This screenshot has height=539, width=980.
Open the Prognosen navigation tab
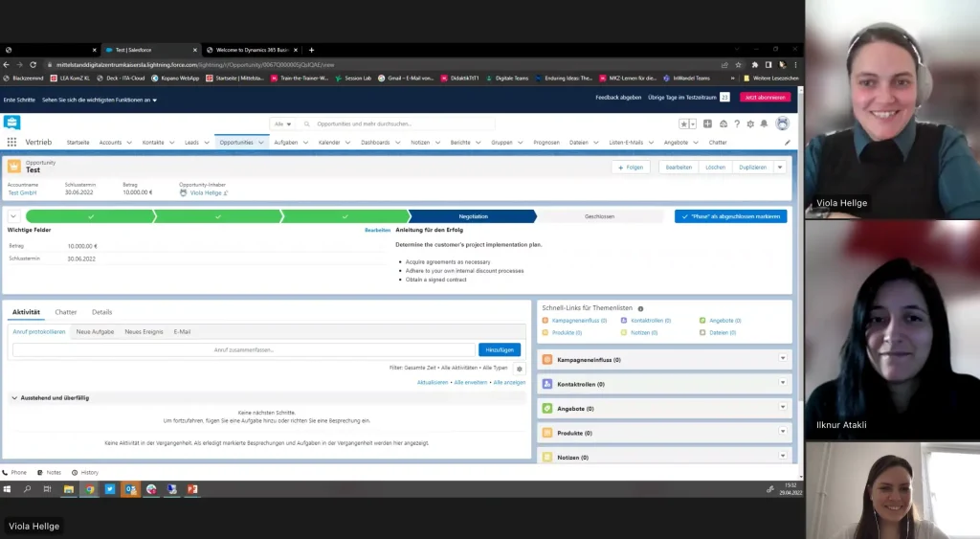[x=546, y=143]
